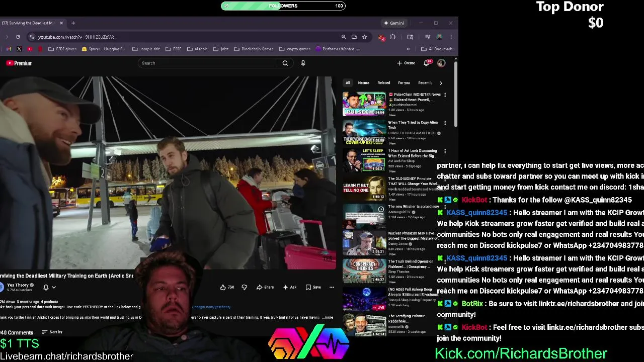This screenshot has height=362, width=644.
Task: Select the Recently uploaded chip
Action: (425, 83)
